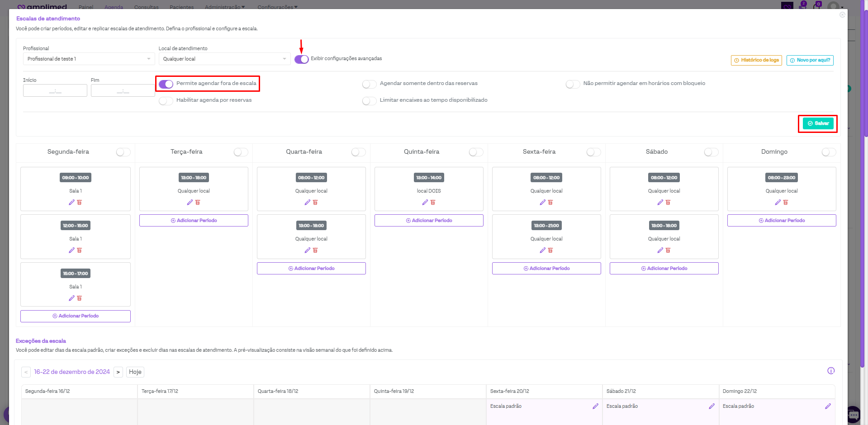Edit the Domingo 22/12 Escala padrão entry
This screenshot has width=868, height=425.
click(828, 406)
